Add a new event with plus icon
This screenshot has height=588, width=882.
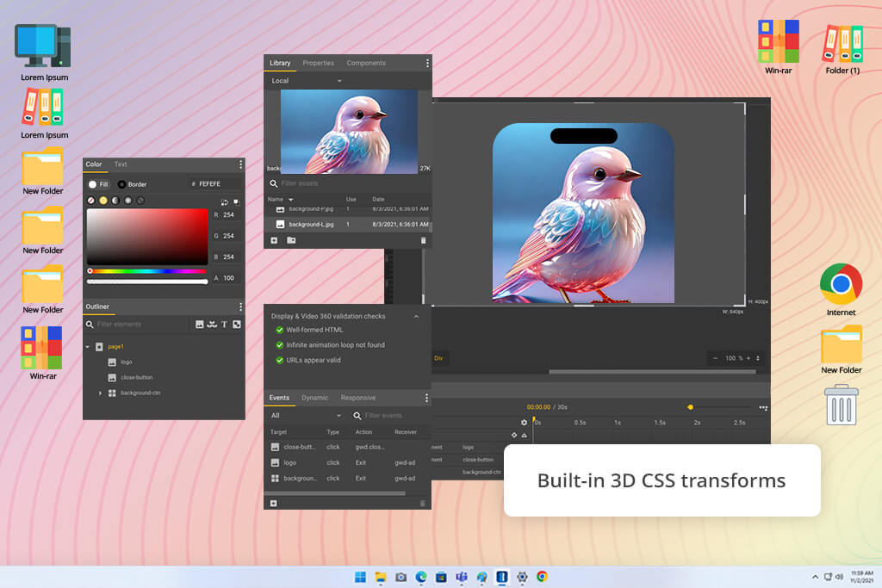(x=273, y=503)
